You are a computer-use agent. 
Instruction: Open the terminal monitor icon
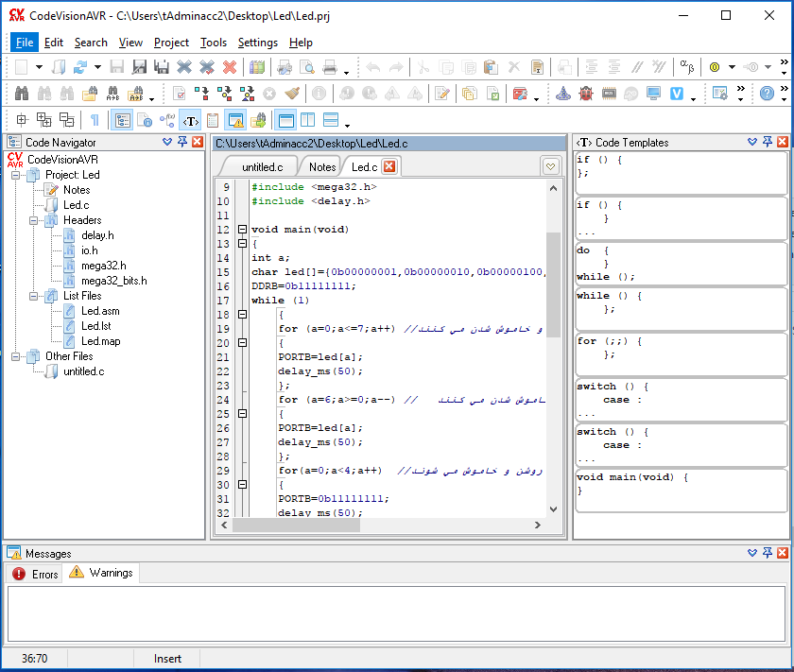(x=654, y=94)
